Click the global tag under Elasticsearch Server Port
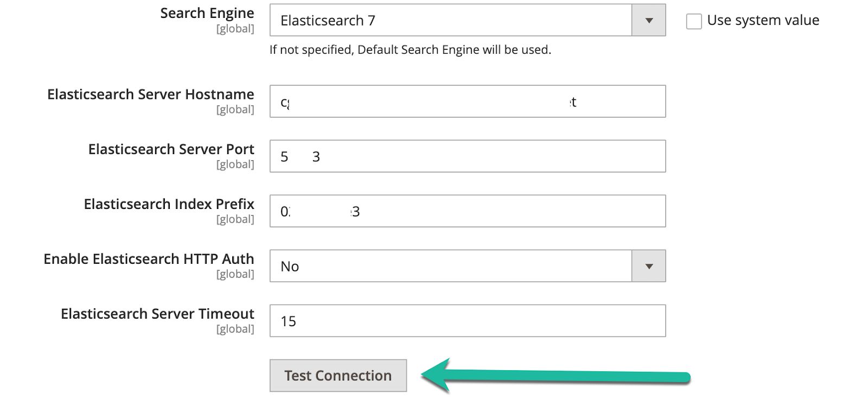This screenshot has width=868, height=406. [237, 163]
